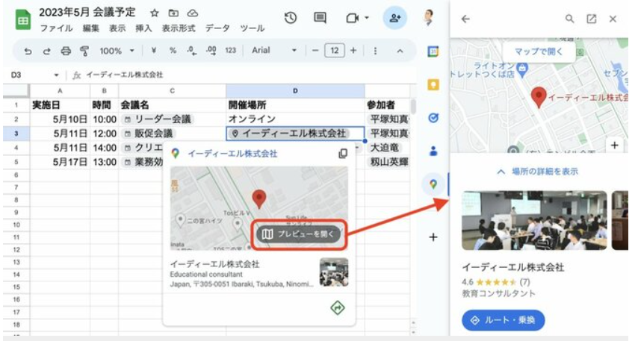Click the ルート・乗換 button
This screenshot has height=341, width=644.
pyautogui.click(x=503, y=320)
